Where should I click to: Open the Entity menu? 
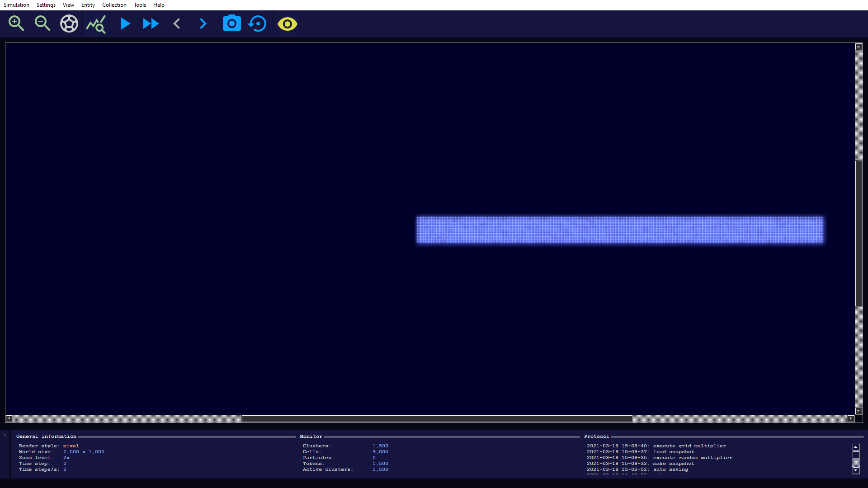pos(88,5)
